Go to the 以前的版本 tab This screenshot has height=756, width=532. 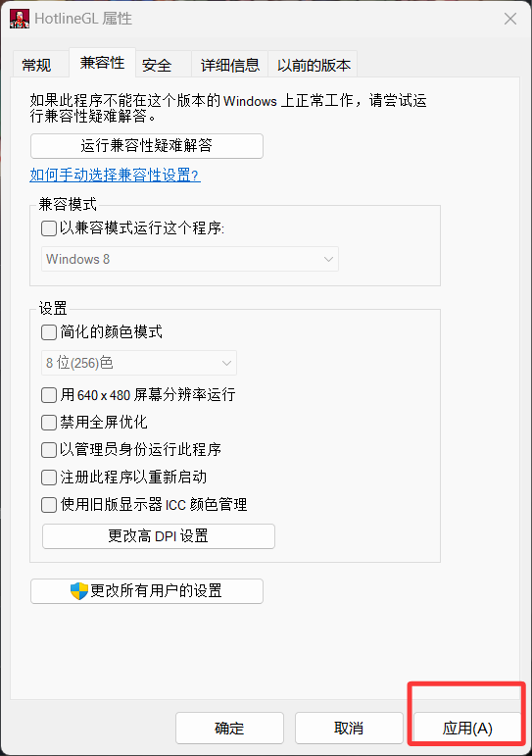click(x=314, y=65)
